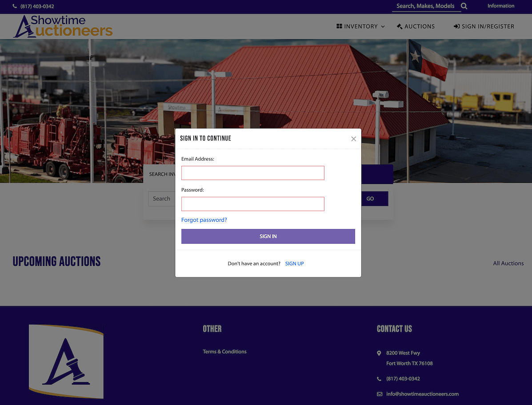Focus the Email Address field

(x=253, y=173)
